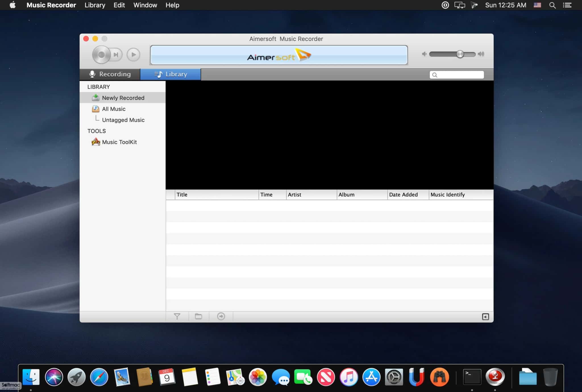Sort by Date Added column header
582x392 pixels.
coord(408,195)
